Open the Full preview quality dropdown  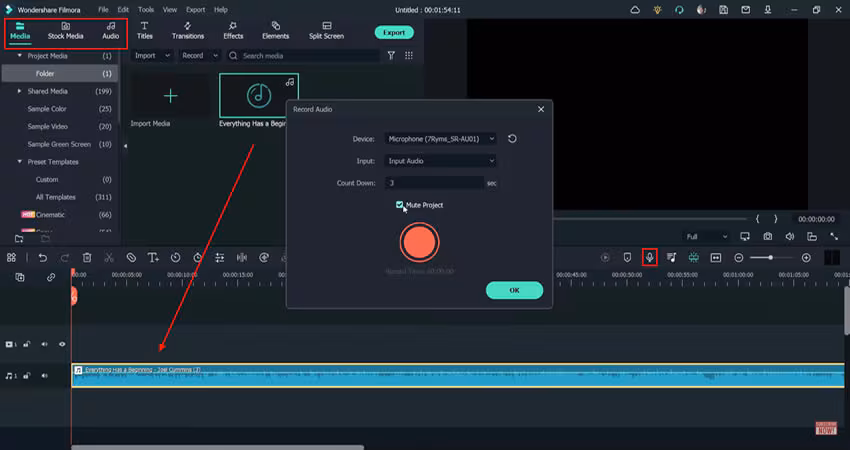tap(706, 236)
